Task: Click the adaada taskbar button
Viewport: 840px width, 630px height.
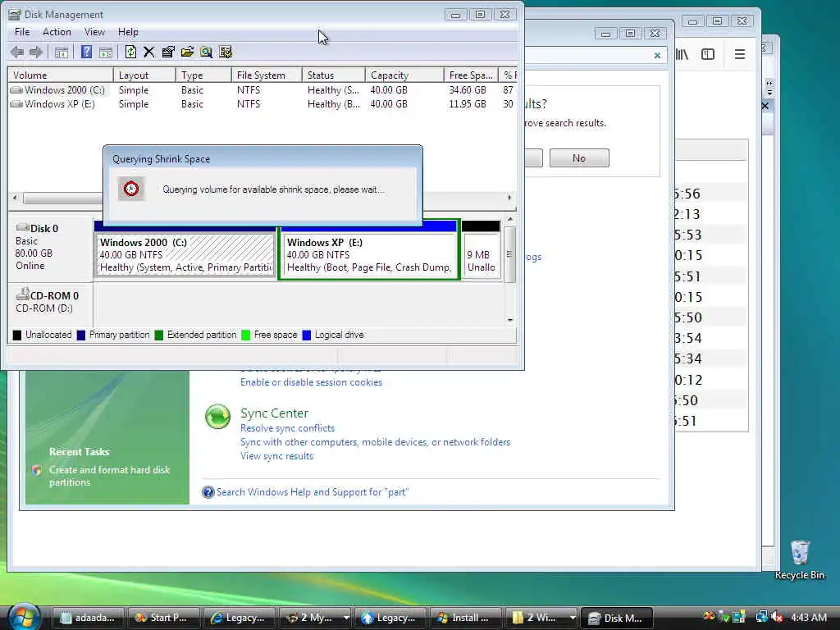Action: 89,618
